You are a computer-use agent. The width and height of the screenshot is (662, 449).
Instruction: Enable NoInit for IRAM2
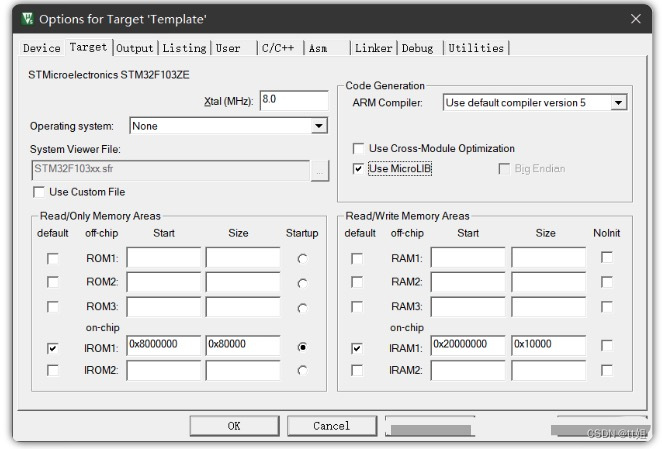(607, 370)
